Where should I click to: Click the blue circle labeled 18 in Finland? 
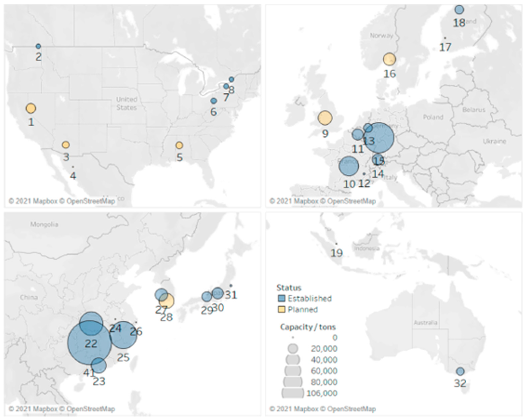point(459,10)
